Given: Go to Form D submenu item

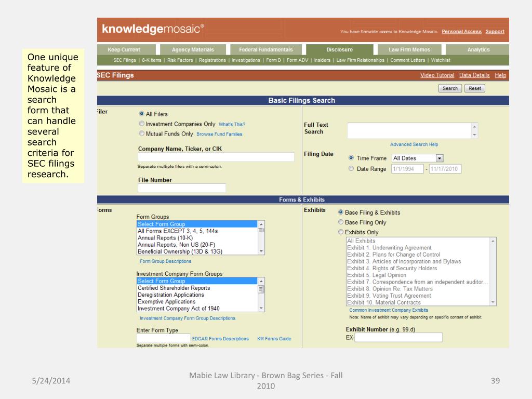Looking at the screenshot, I should [273, 60].
